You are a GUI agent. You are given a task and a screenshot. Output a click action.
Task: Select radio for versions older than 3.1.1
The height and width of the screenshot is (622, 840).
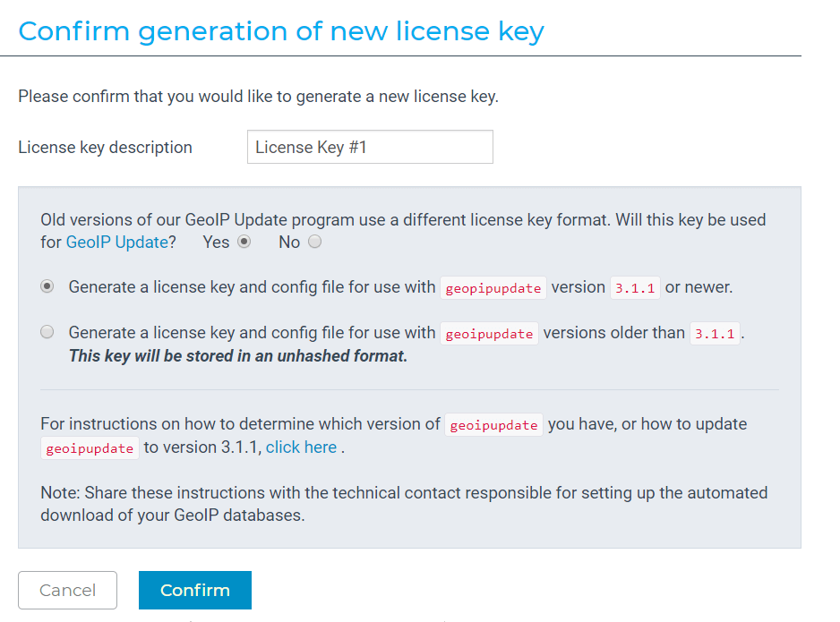(47, 333)
